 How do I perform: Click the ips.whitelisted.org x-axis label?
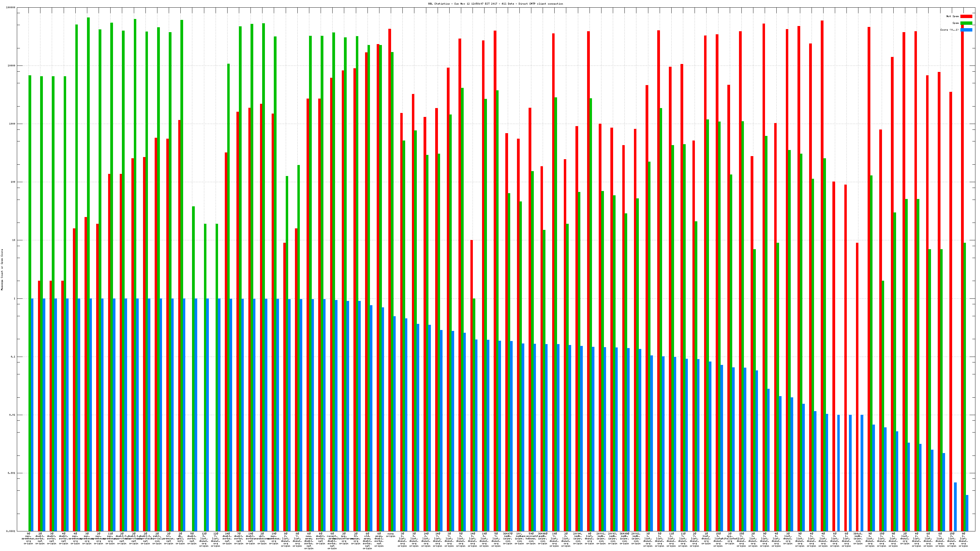pyautogui.click(x=730, y=538)
